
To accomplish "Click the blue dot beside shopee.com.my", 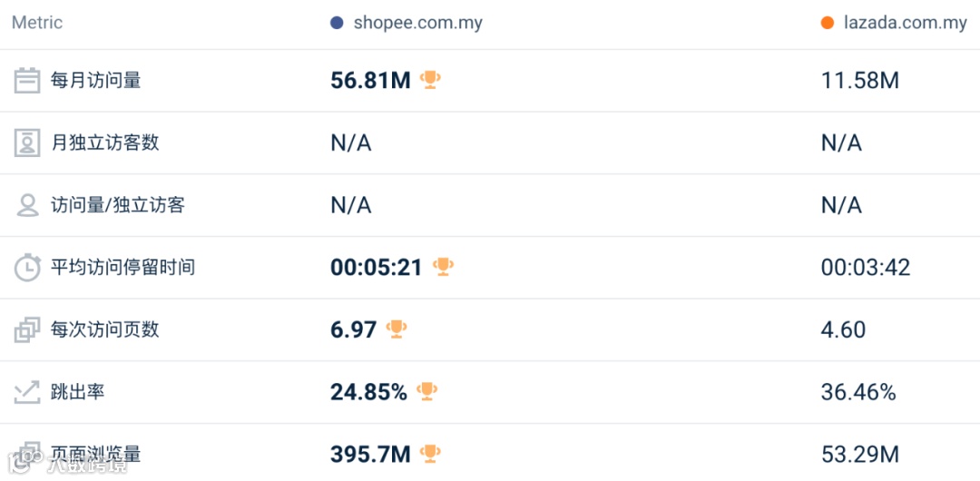I will tap(337, 23).
